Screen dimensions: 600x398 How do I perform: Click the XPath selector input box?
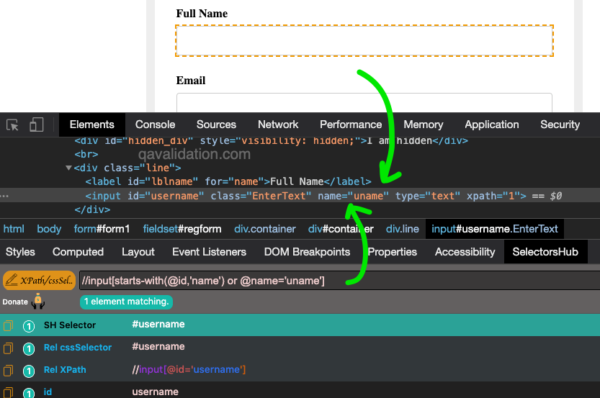pos(340,281)
